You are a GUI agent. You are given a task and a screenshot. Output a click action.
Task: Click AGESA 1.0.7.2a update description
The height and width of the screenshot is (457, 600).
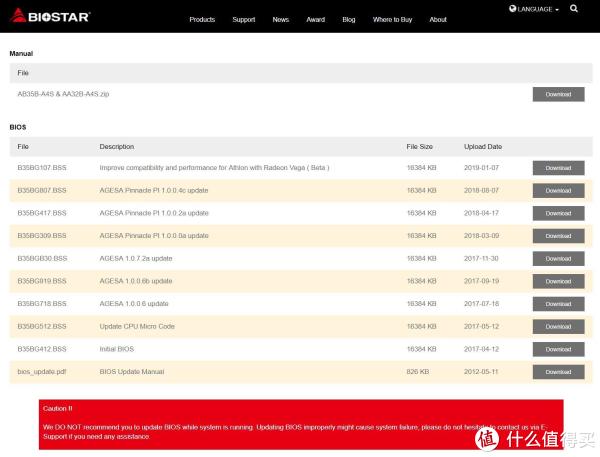[x=136, y=258]
